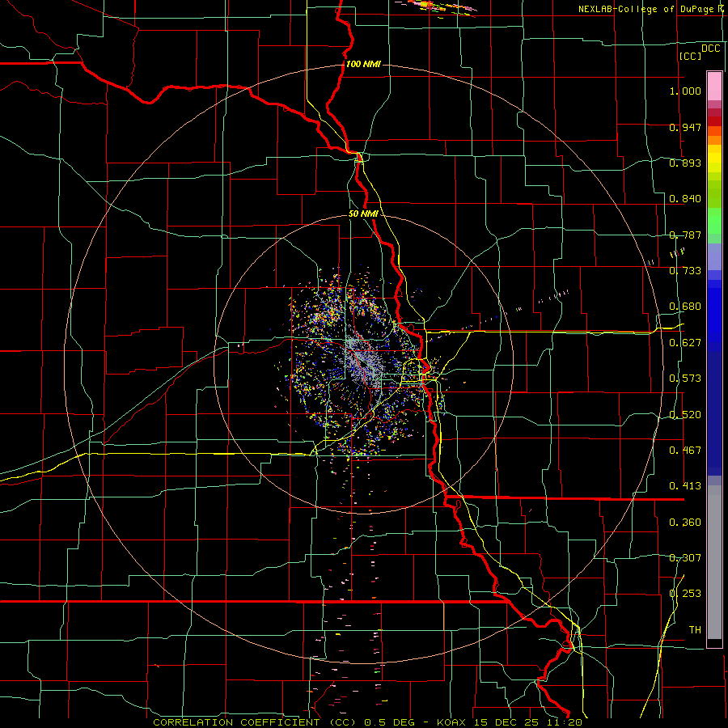Select the 0.840 scale value
Screen dimensions: 728x728
(685, 199)
